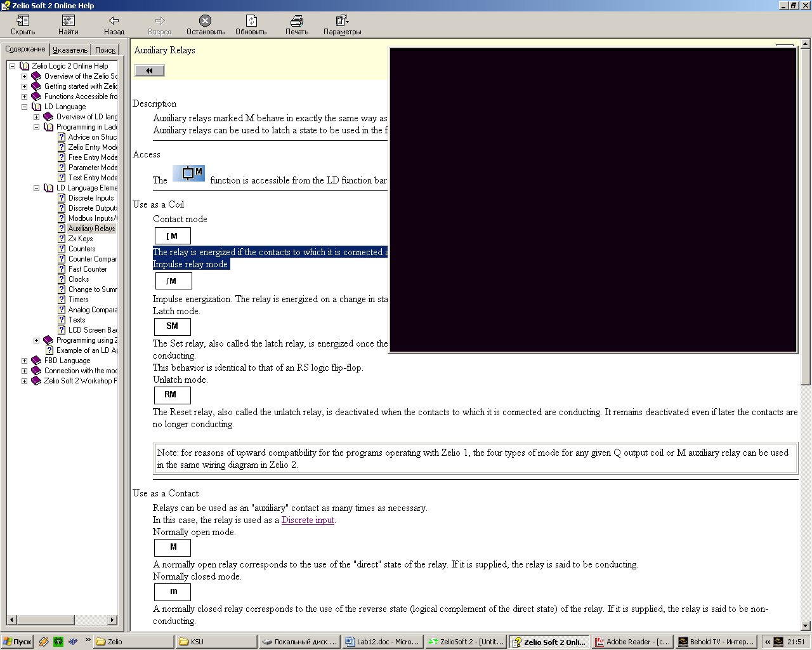Click the Найти (Find) toolbar icon
The image size is (812, 650).
(69, 25)
